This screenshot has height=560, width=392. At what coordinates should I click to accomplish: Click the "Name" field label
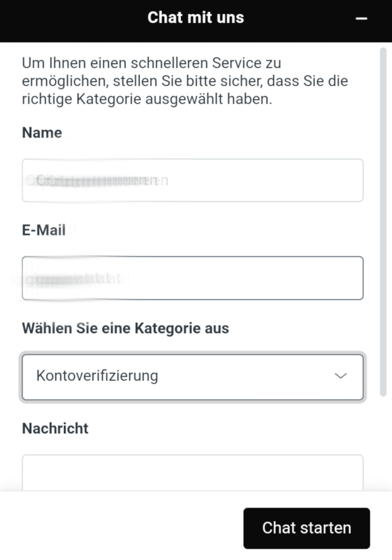point(42,133)
